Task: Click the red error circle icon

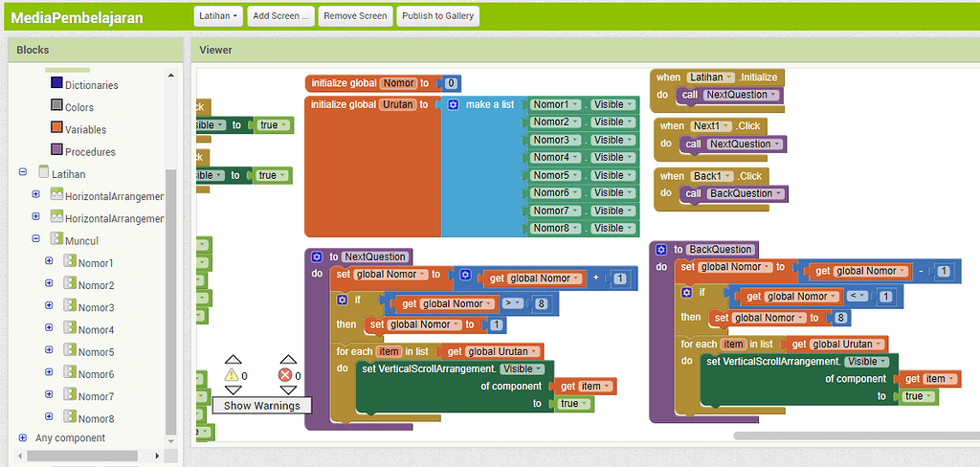Action: [x=284, y=375]
